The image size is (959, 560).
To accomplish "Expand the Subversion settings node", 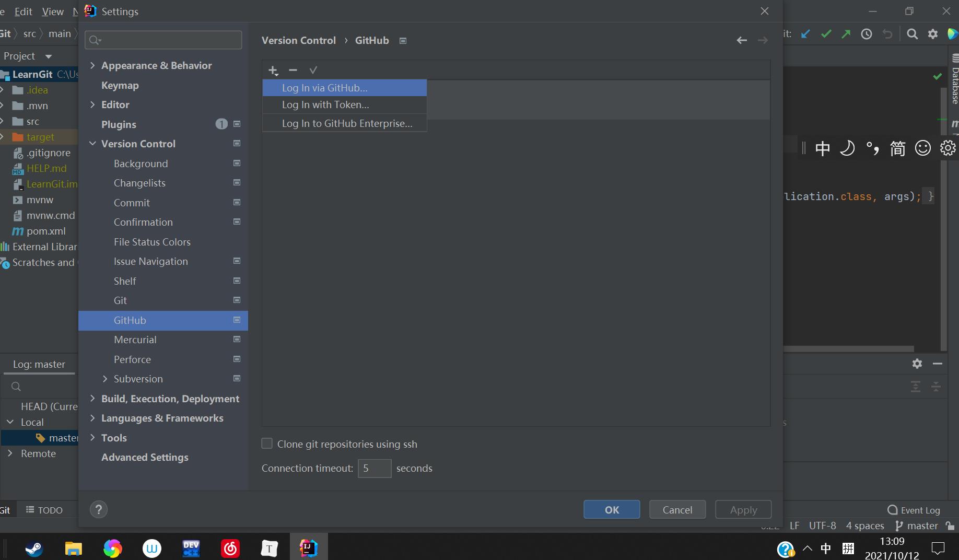I will click(105, 379).
